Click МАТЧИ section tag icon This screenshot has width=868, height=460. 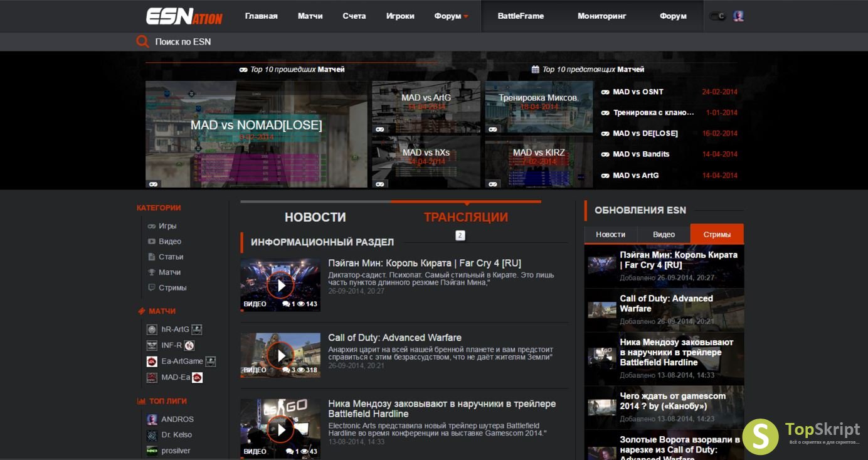click(141, 311)
